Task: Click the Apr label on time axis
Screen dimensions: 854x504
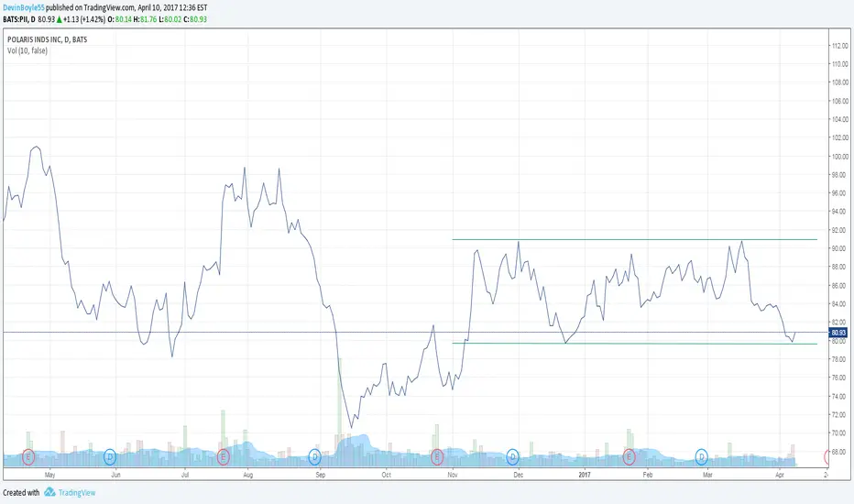Action: tap(780, 475)
